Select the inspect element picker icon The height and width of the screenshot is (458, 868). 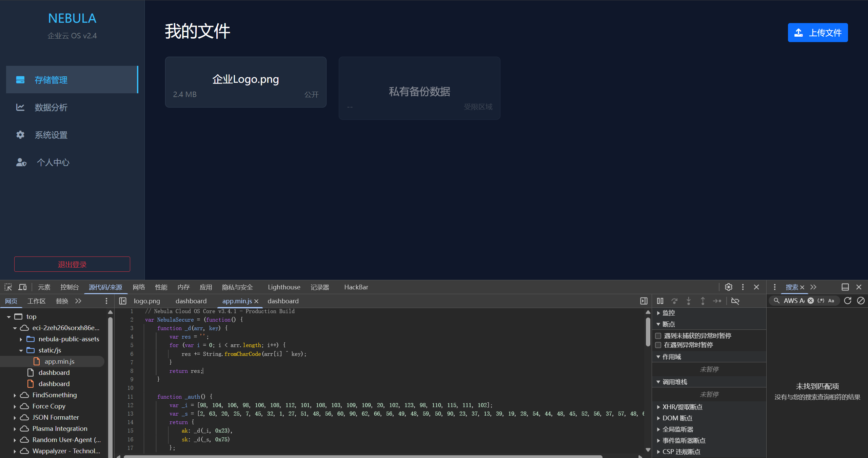8,287
